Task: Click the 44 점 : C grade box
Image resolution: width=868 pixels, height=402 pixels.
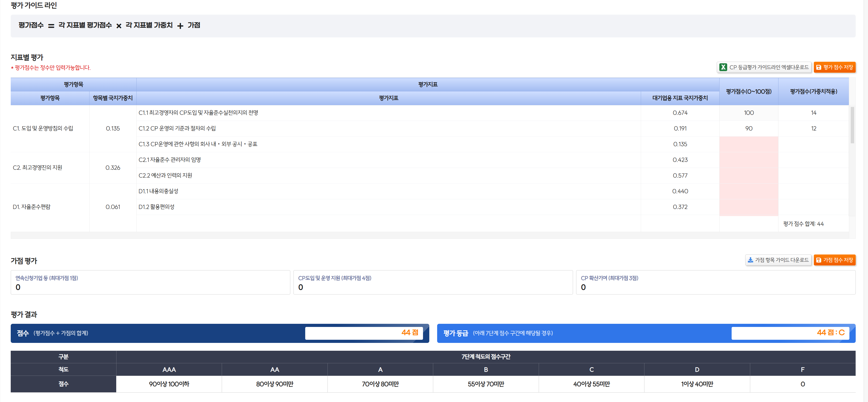Action: click(x=790, y=333)
